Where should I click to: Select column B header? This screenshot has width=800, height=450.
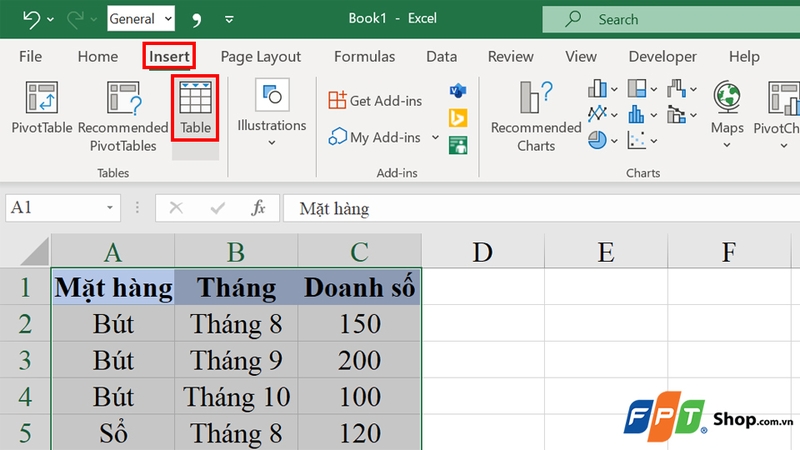pyautogui.click(x=236, y=252)
